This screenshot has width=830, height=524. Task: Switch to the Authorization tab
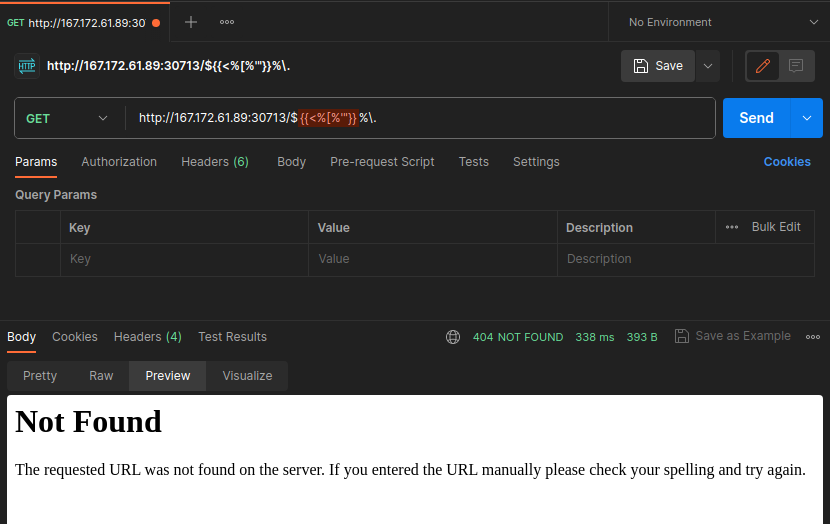click(x=119, y=162)
